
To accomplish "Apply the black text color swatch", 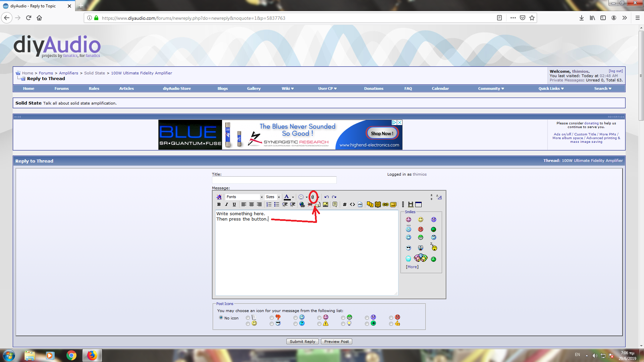I will 287,197.
